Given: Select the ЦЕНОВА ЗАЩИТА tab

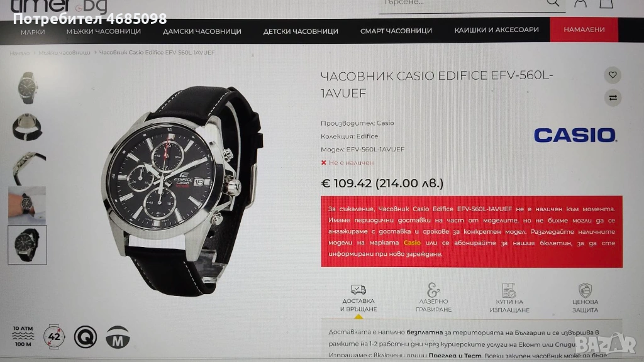Looking at the screenshot, I should 586,299.
